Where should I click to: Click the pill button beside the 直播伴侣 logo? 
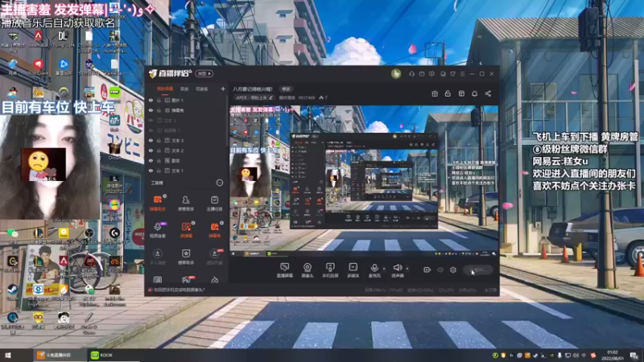204,73
